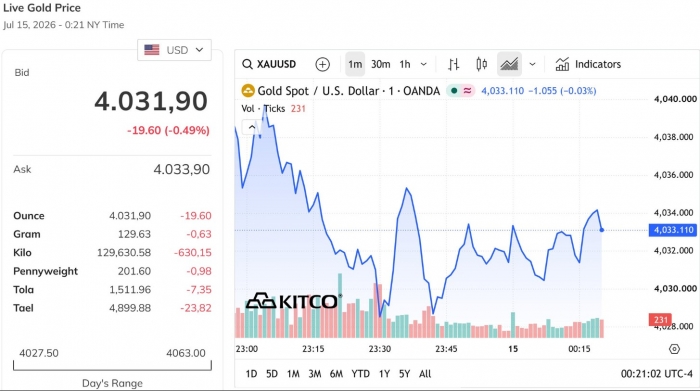Open chart settings gear icon
Image resolution: width=700 pixels, height=391 pixels.
[x=674, y=349]
